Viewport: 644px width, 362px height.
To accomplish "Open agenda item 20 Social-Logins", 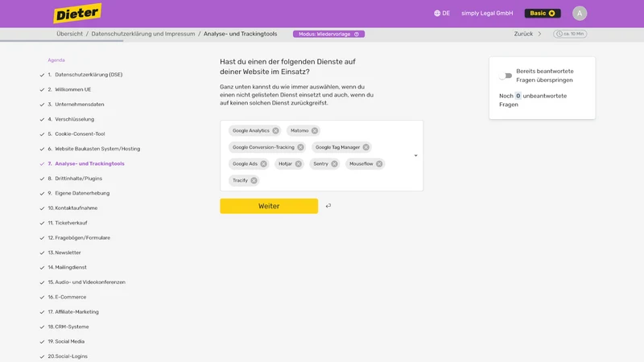I will (68, 356).
